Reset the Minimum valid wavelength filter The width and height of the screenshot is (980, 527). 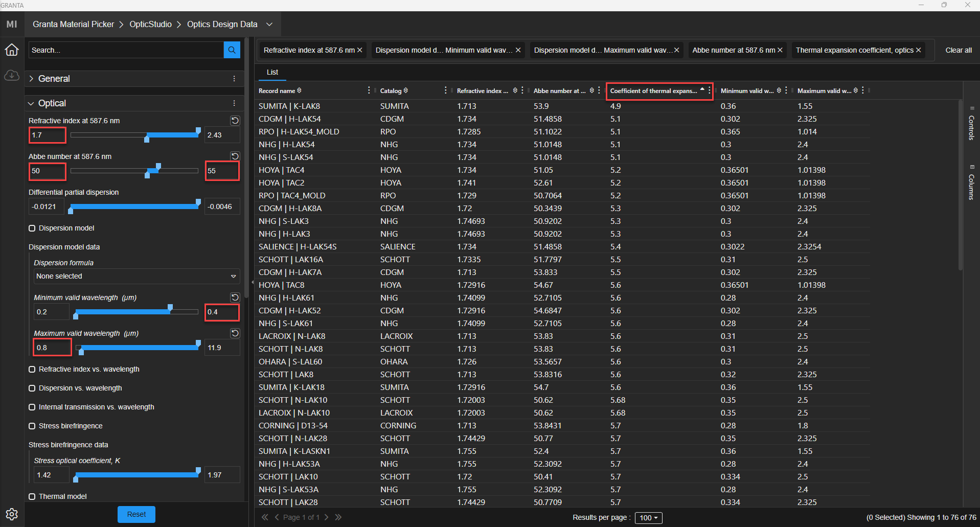[235, 297]
